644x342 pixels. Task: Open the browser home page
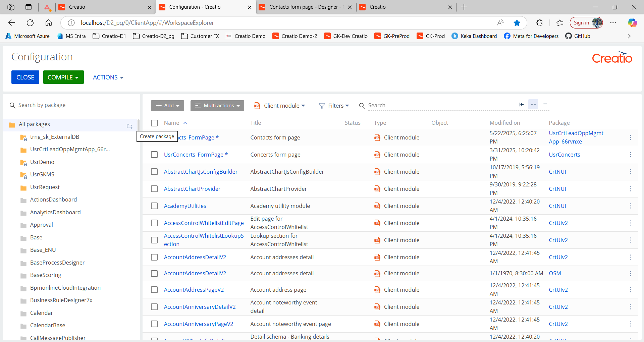(x=49, y=23)
